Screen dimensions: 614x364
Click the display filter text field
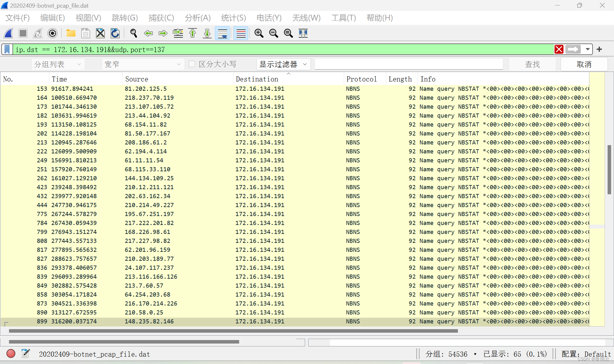pyautogui.click(x=283, y=50)
